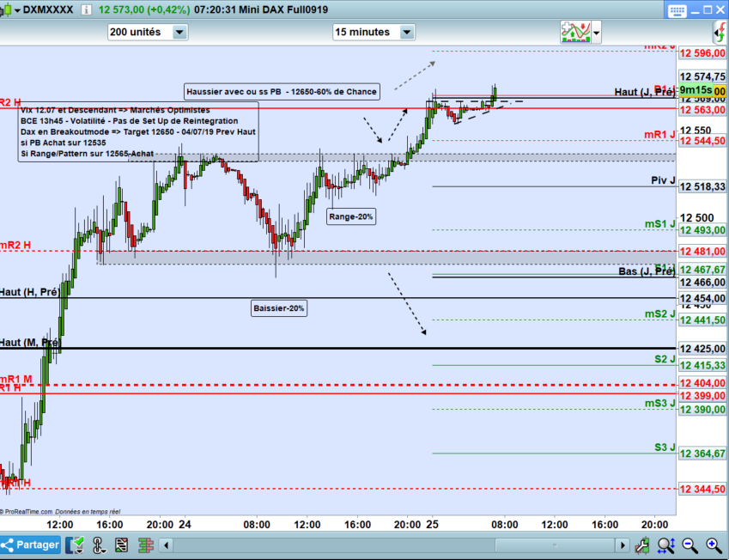Click the 'S2 J' support label

coord(665,359)
